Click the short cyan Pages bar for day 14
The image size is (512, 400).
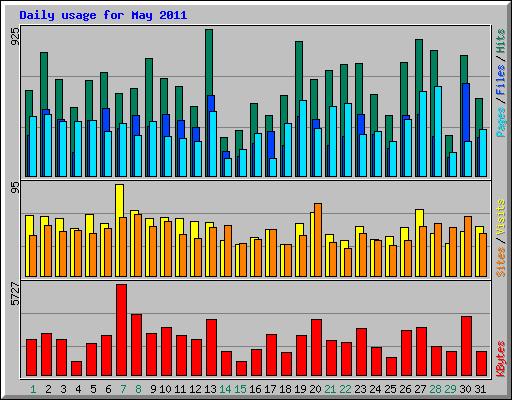pyautogui.click(x=228, y=167)
